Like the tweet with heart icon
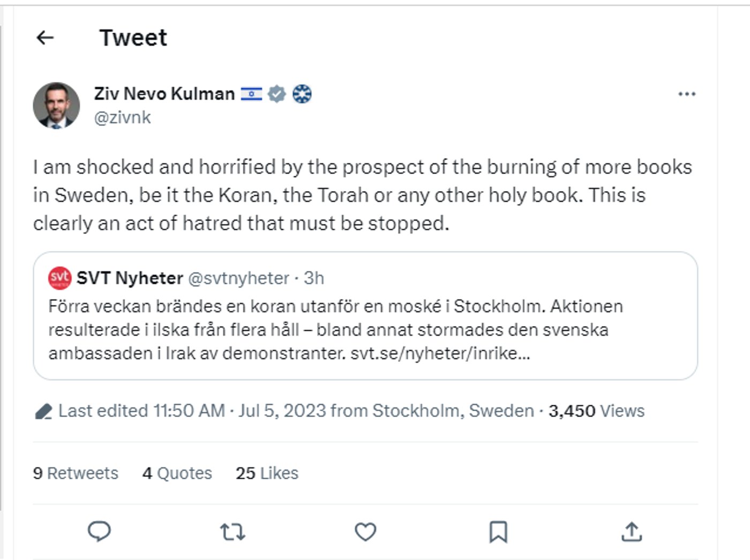Screen dimensions: 750x560 pyautogui.click(x=365, y=532)
